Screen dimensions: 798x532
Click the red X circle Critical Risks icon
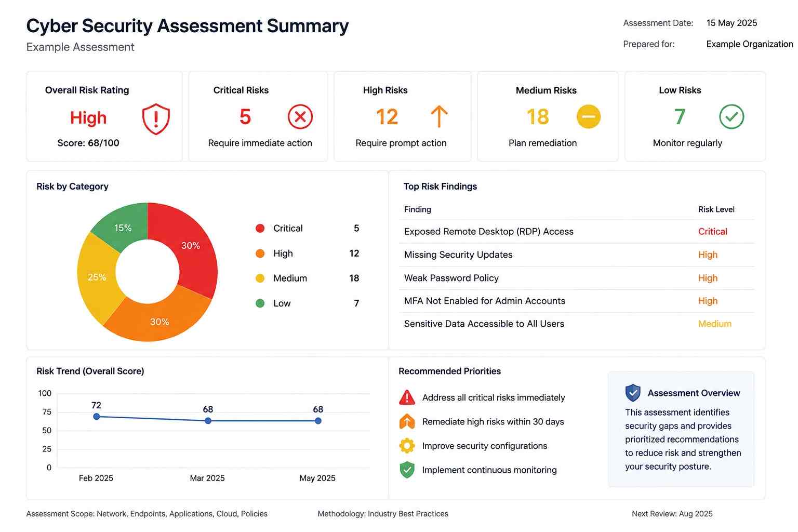coord(300,116)
